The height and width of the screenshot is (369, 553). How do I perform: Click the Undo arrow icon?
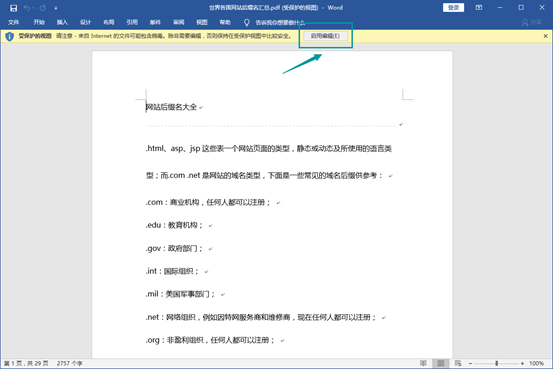(x=27, y=8)
